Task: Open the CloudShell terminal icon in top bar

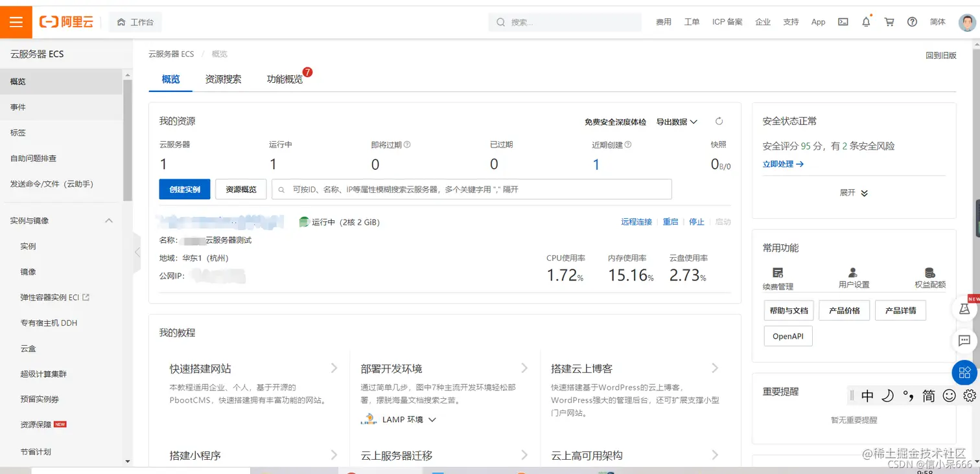Action: (843, 21)
